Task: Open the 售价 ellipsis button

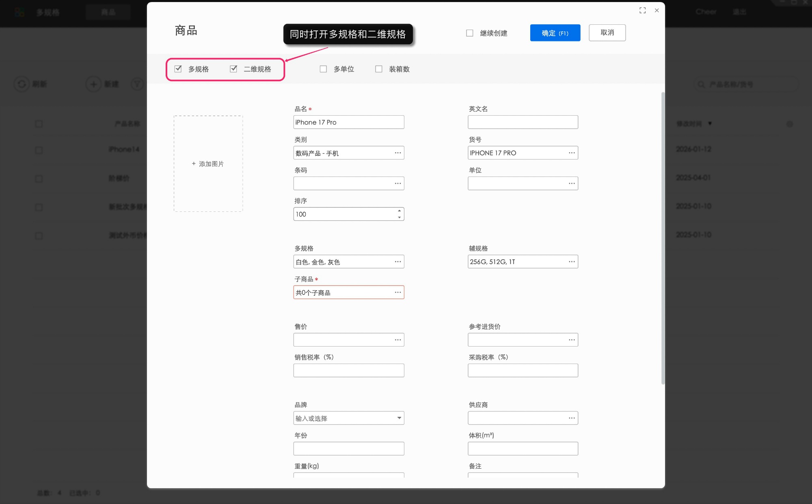Action: click(397, 340)
